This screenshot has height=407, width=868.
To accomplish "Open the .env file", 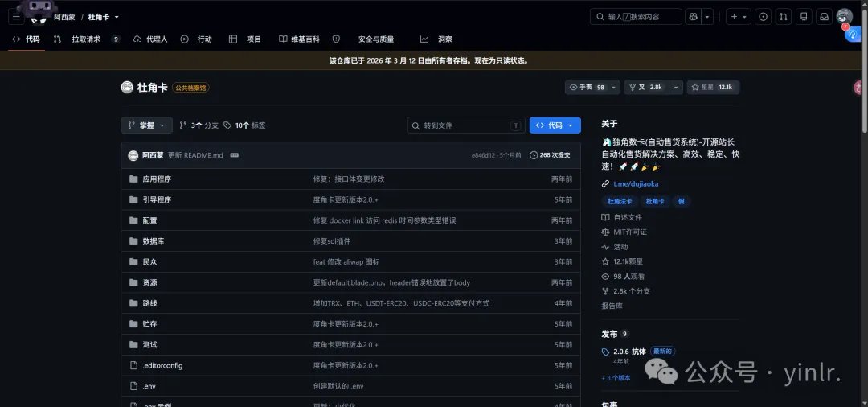I will [x=149, y=386].
